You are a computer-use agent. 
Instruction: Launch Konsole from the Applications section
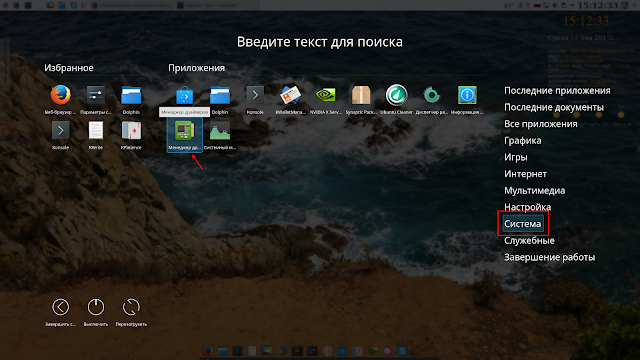(x=255, y=96)
